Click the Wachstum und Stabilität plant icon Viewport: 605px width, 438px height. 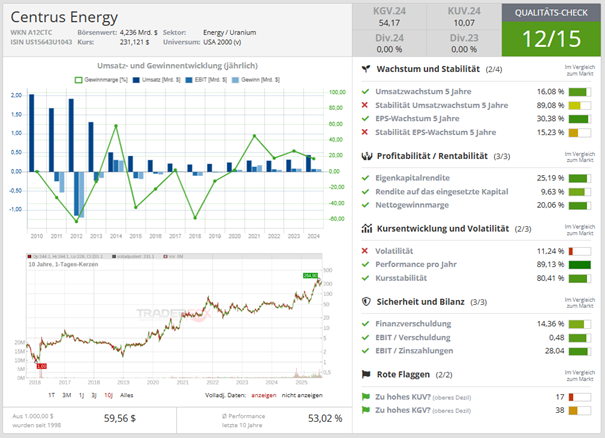pos(366,69)
